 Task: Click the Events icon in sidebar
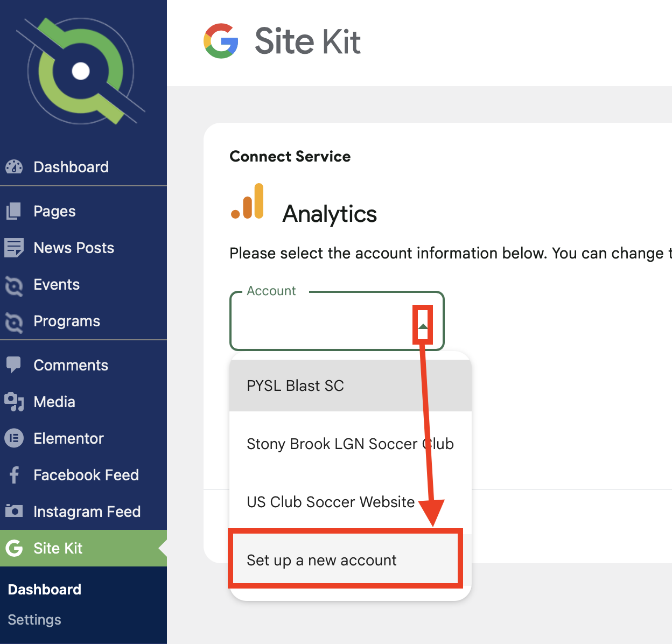click(x=14, y=285)
